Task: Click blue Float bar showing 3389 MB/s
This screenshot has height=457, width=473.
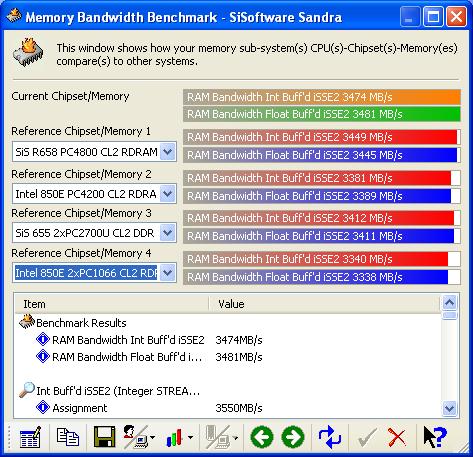Action: pyautogui.click(x=322, y=196)
